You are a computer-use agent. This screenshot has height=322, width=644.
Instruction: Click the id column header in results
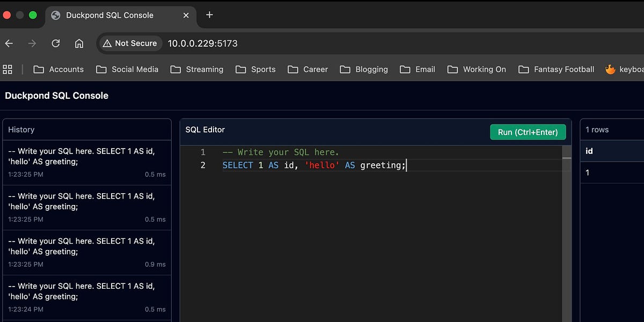(589, 151)
